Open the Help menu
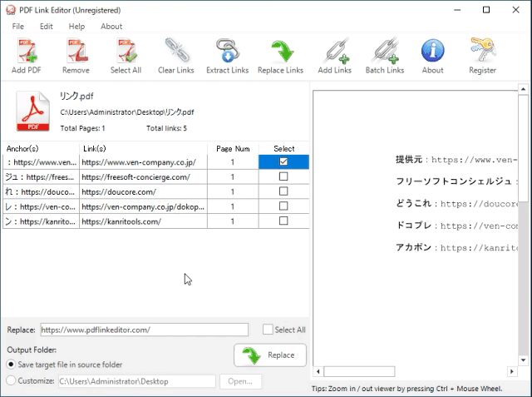This screenshot has height=397, width=532. pos(76,26)
